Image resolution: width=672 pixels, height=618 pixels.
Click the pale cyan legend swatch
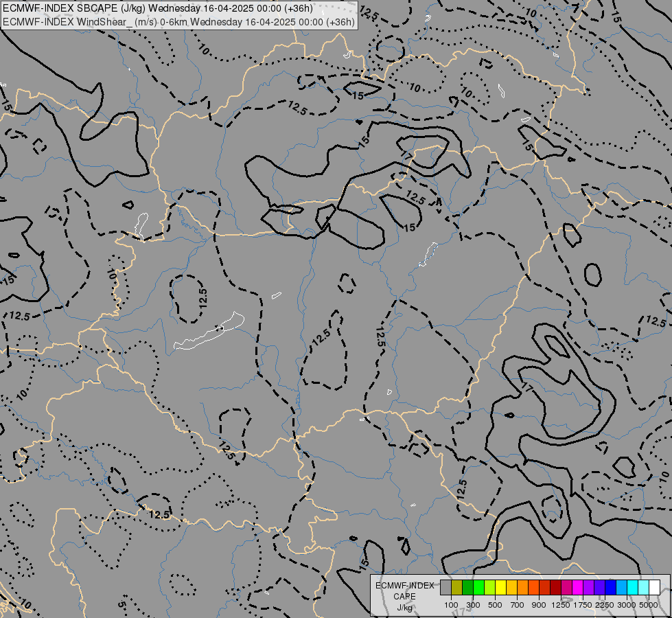pyautogui.click(x=644, y=588)
